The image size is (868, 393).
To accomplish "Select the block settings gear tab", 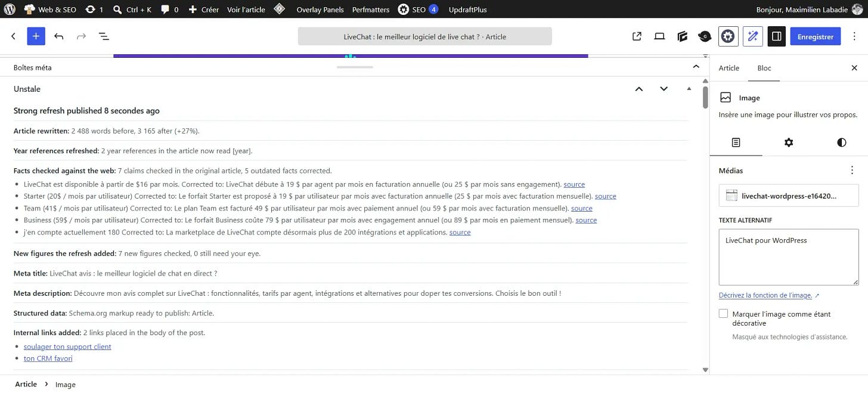I will tap(789, 143).
